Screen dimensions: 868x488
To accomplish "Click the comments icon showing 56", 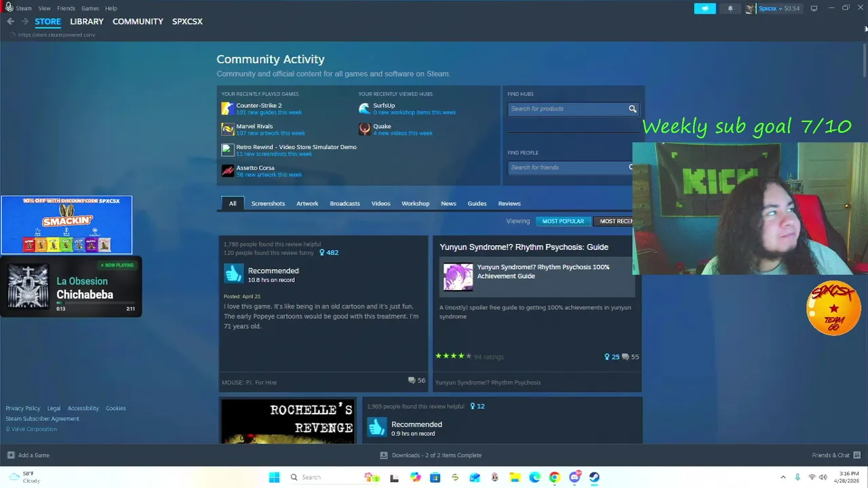I will 412,380.
